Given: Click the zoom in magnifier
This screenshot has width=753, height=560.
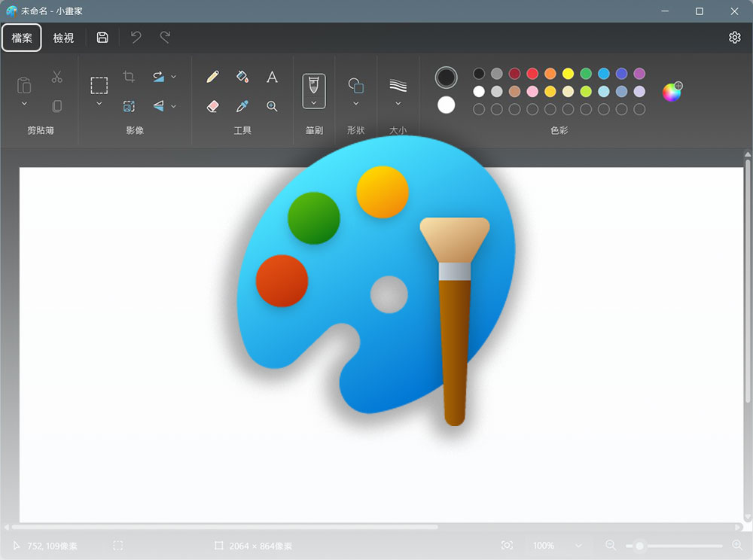Looking at the screenshot, I should click(737, 545).
